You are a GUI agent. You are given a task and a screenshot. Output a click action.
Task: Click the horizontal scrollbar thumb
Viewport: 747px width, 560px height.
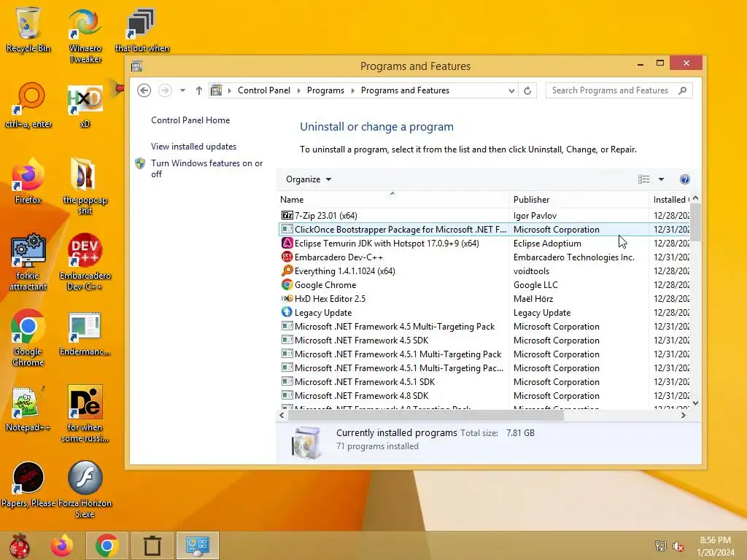pos(426,415)
